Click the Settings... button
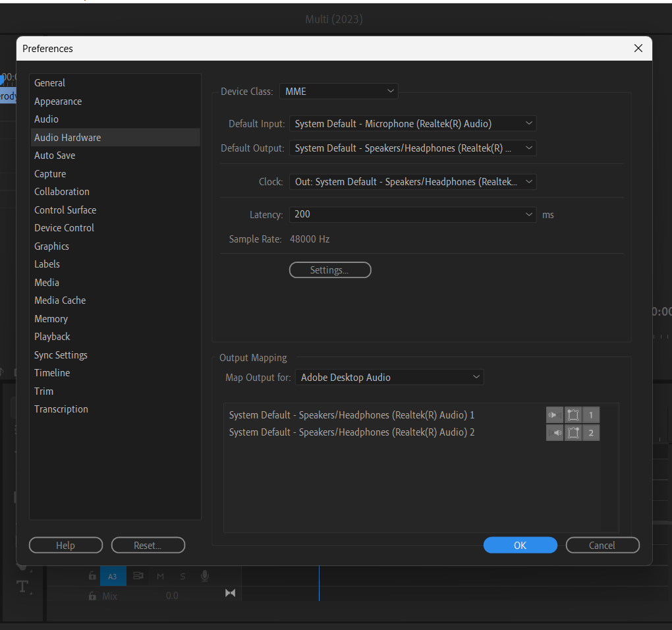This screenshot has width=672, height=630. tap(329, 270)
